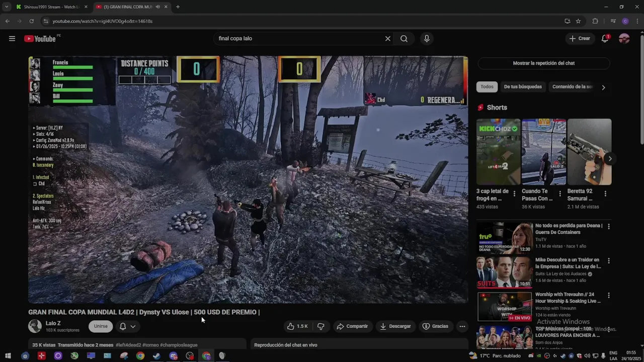Open options for the 'Beretta 92 Samurai' short

(x=605, y=194)
